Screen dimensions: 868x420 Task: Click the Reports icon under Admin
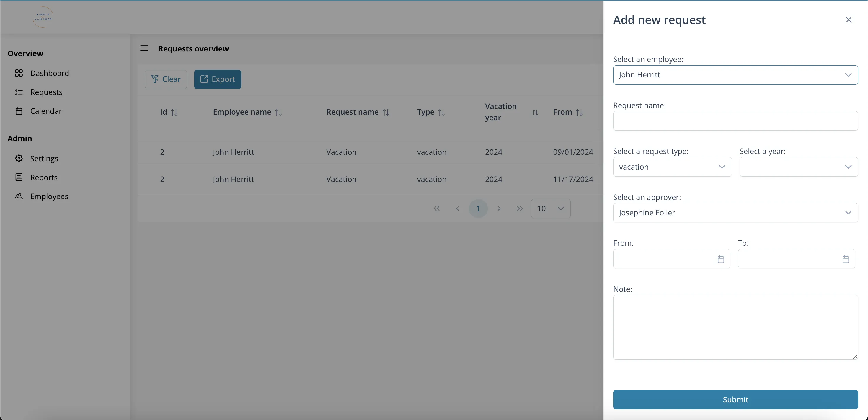pyautogui.click(x=19, y=177)
